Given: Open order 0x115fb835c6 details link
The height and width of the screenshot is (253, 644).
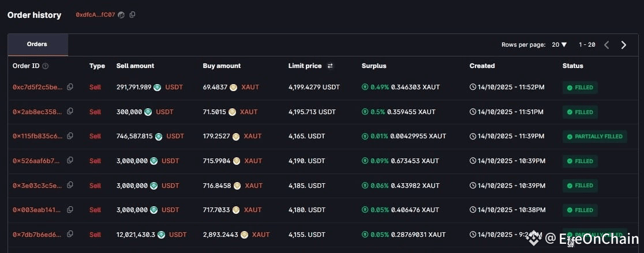Looking at the screenshot, I should 37,137.
